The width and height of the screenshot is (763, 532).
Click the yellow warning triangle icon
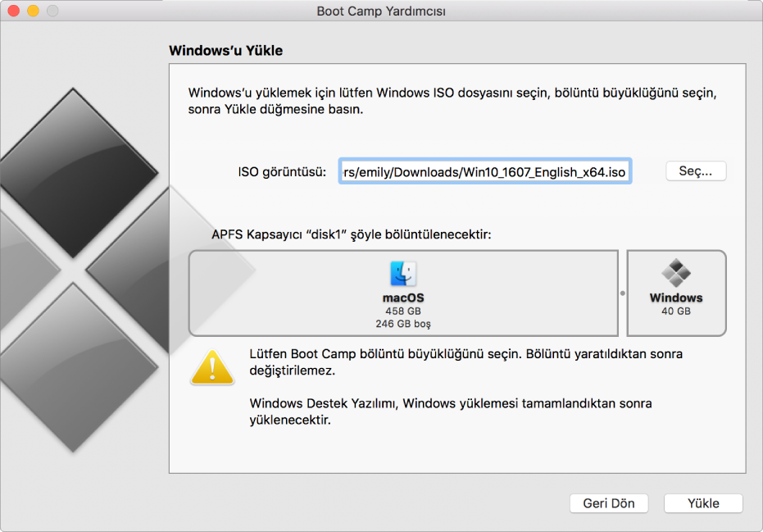212,367
